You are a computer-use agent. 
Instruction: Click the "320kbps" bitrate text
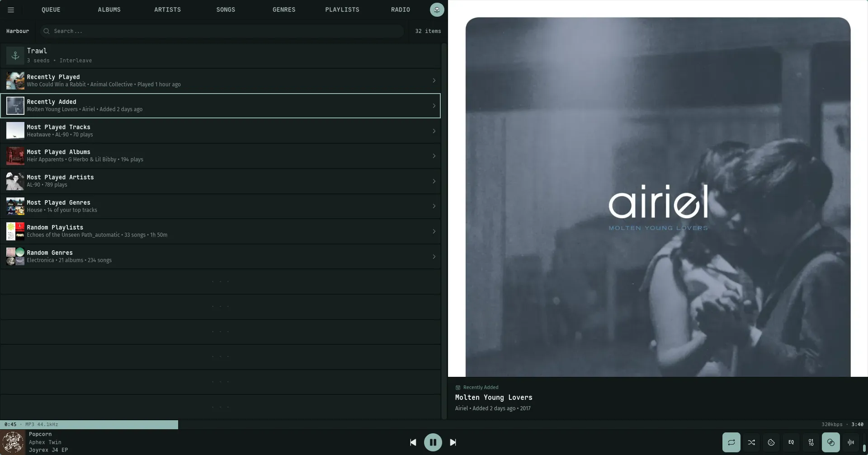[x=832, y=425]
